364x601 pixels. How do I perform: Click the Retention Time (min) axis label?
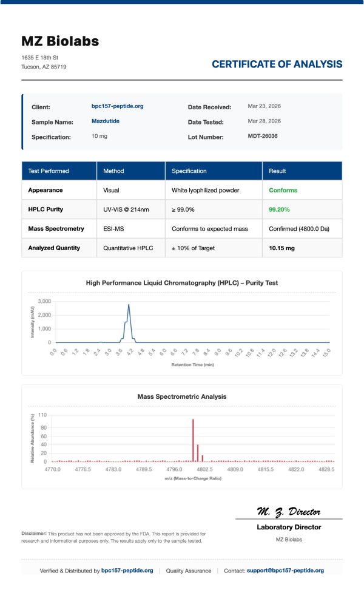(x=193, y=364)
